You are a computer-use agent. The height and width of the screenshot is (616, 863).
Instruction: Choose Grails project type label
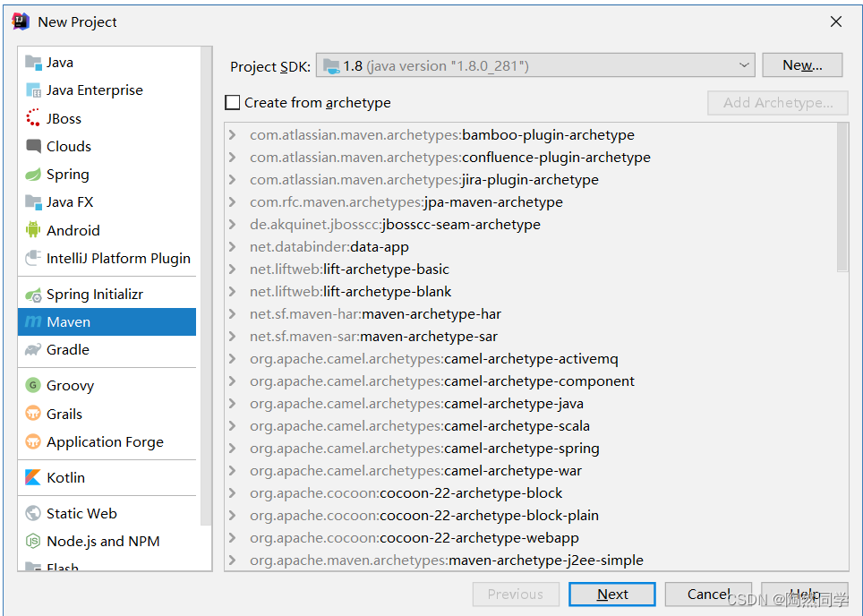tap(64, 414)
